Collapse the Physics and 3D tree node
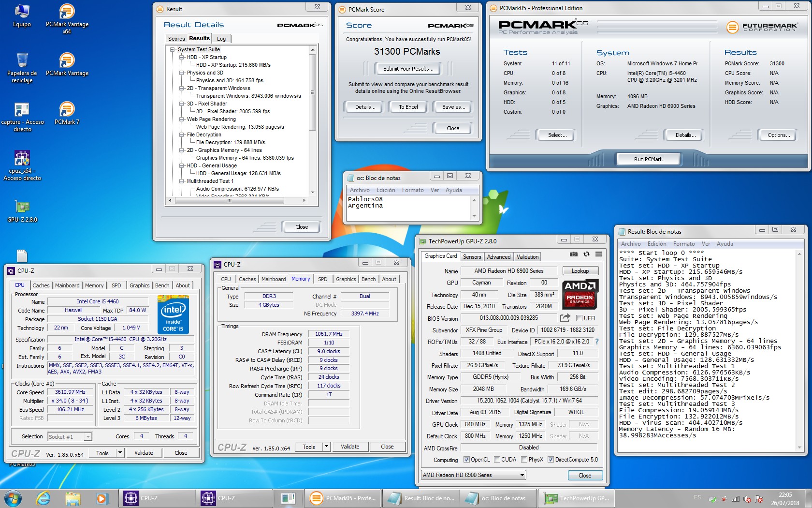Screen dimensions: 812x508 [x=182, y=73]
